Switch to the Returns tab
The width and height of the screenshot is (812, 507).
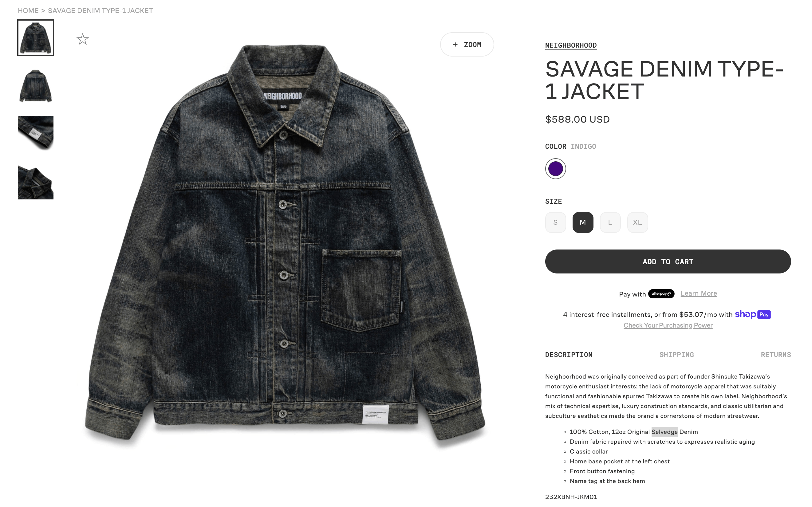click(x=775, y=355)
